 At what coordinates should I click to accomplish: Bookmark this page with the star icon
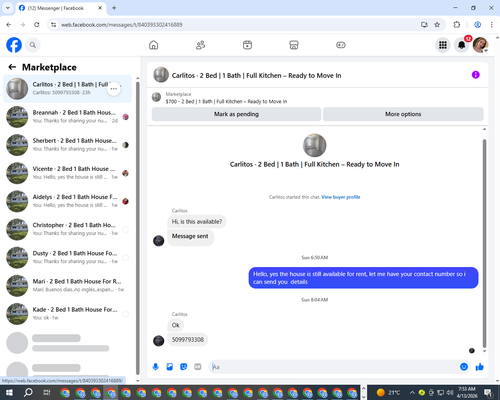pos(437,25)
